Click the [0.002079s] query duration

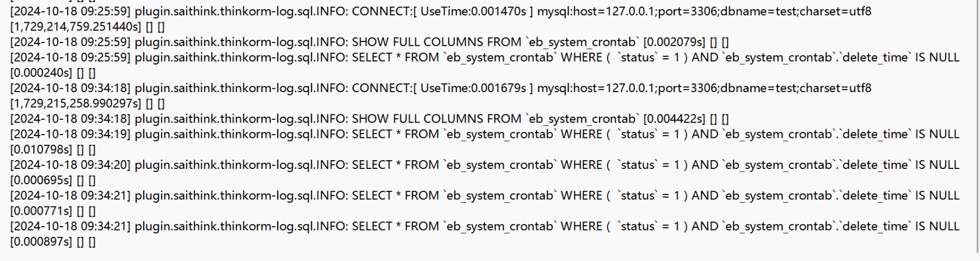pyautogui.click(x=674, y=42)
